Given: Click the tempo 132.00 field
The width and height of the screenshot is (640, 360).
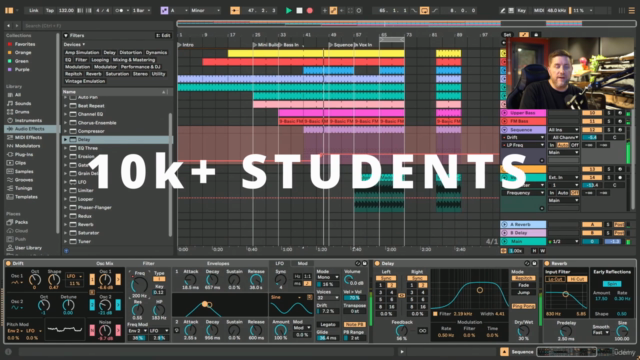Looking at the screenshot, I should [x=66, y=10].
